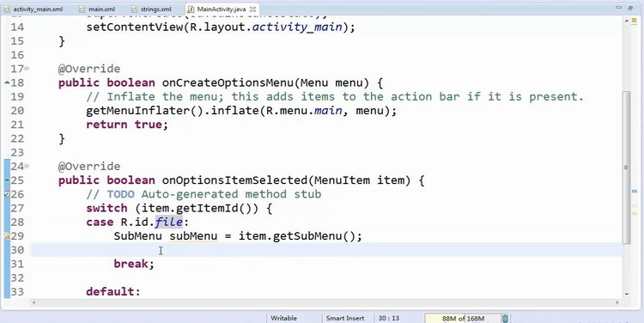The height and width of the screenshot is (323, 644).
Task: Collapse the fold marker at line 17
Action: [27, 68]
